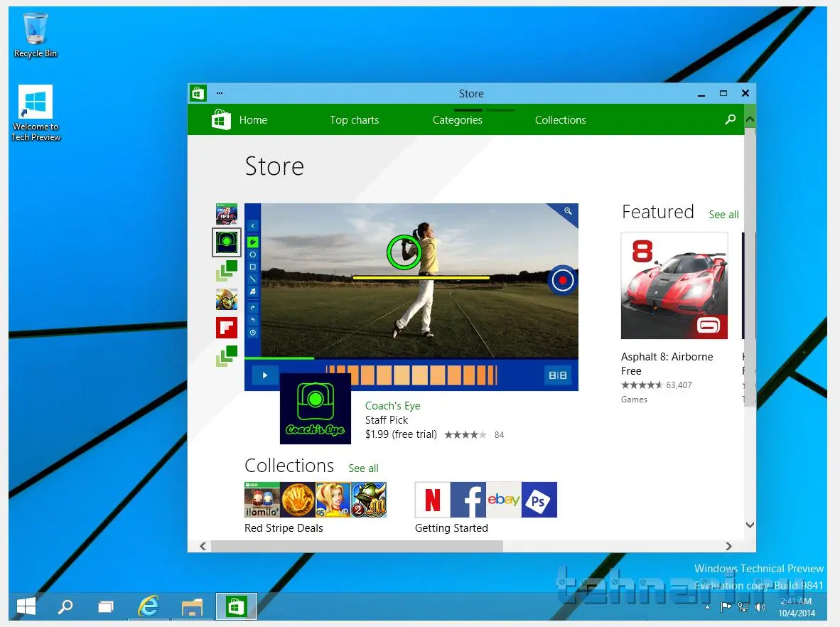Open Internet Explorer from the taskbar

click(x=148, y=606)
